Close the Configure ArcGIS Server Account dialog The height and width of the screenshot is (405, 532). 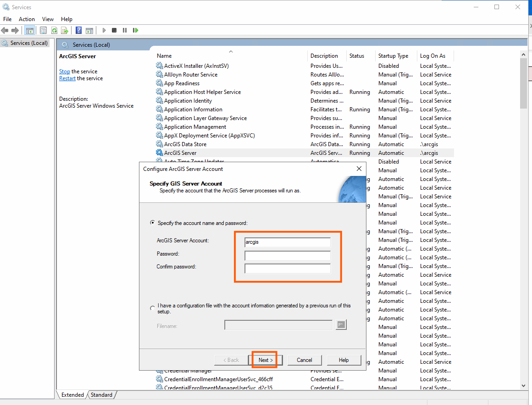pyautogui.click(x=359, y=169)
